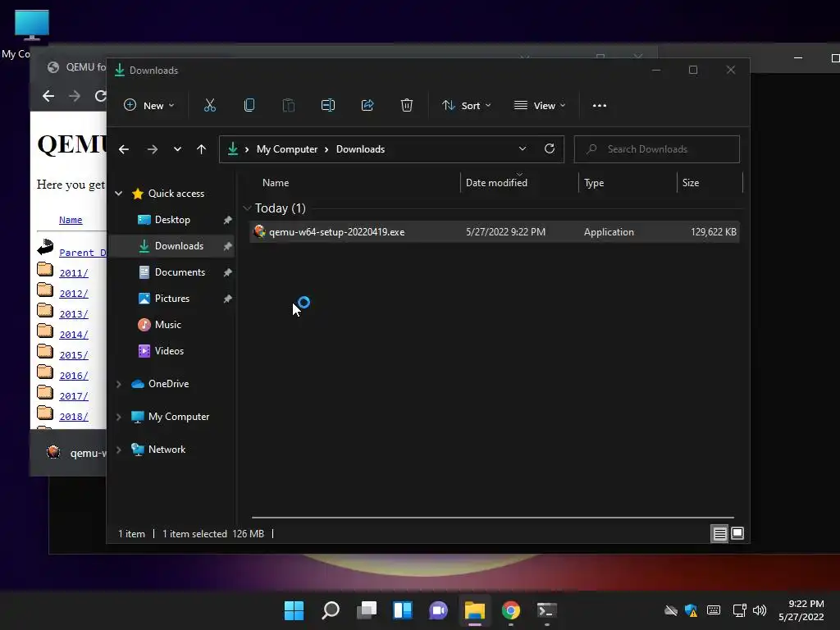Viewport: 840px width, 630px height.
Task: Select Pictures in Quick access
Action: (x=172, y=299)
